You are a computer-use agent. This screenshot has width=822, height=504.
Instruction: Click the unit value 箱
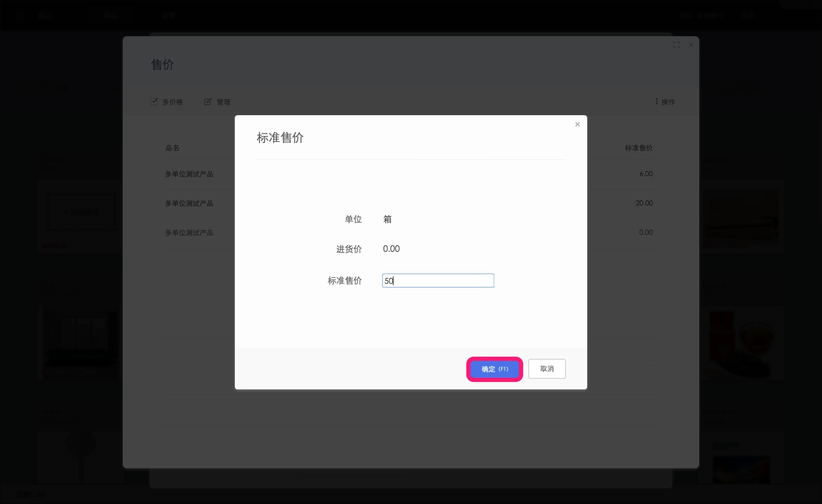tap(388, 219)
